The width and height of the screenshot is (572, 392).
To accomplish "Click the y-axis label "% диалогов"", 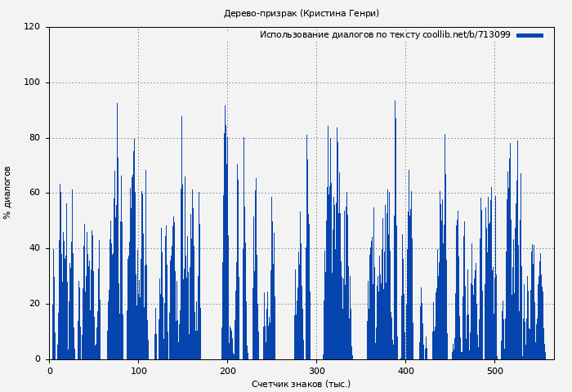I will [7, 193].
